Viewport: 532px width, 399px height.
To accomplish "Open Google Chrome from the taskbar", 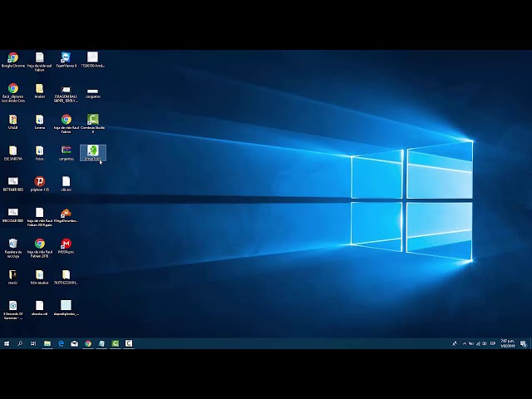I will click(x=88, y=343).
